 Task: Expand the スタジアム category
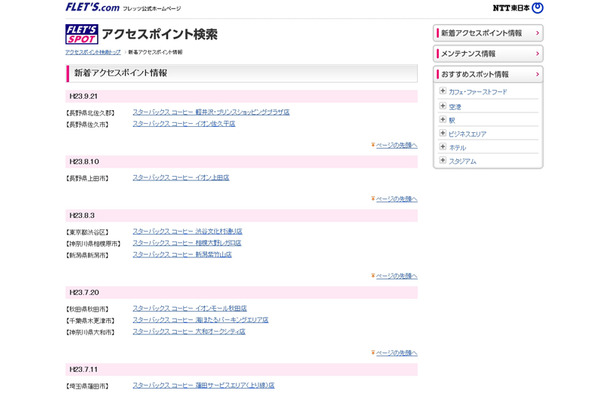442,160
